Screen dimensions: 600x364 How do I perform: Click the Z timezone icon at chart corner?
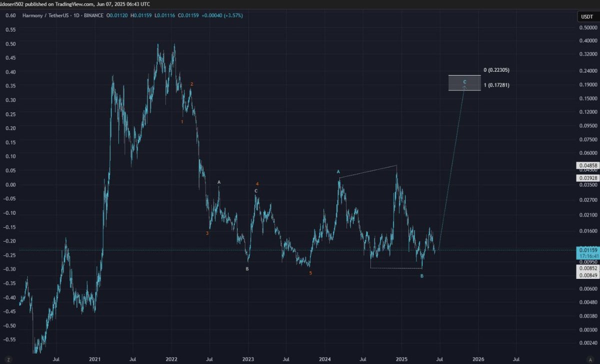8,359
